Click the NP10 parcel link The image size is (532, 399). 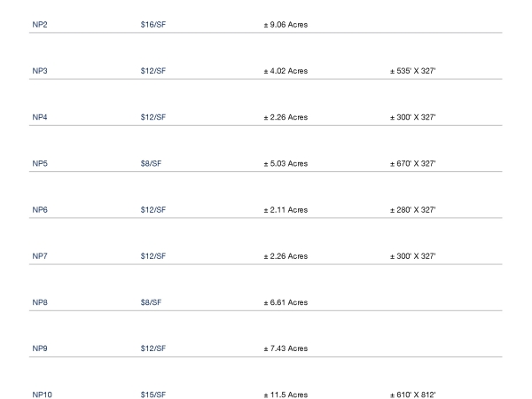coord(42,395)
